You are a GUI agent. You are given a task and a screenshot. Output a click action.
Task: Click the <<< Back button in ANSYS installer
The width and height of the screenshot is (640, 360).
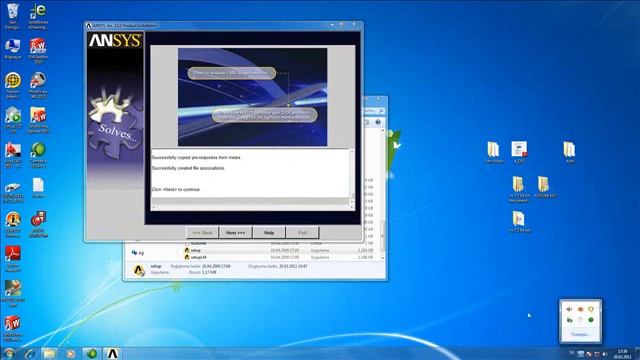click(202, 233)
